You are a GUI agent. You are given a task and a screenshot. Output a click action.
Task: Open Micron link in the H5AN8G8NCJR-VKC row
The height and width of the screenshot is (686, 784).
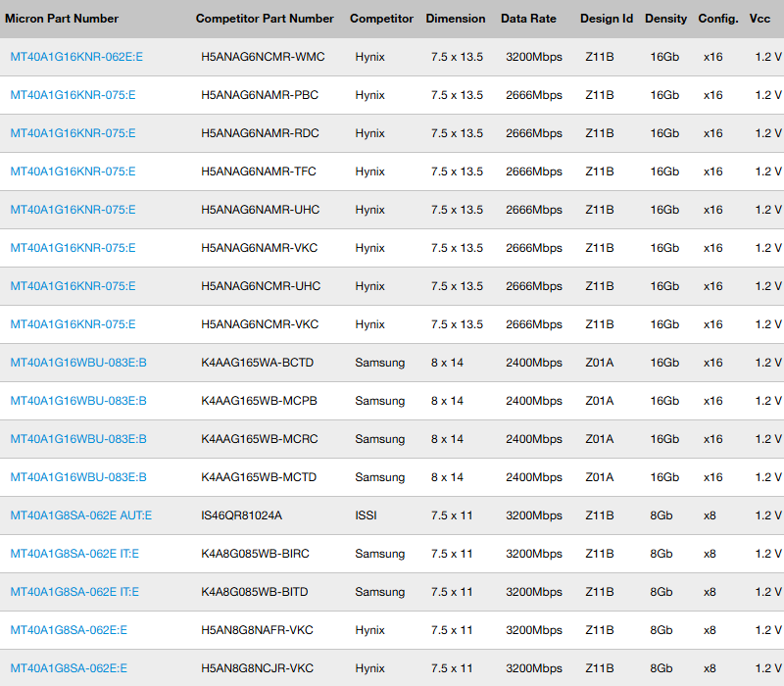click(69, 669)
